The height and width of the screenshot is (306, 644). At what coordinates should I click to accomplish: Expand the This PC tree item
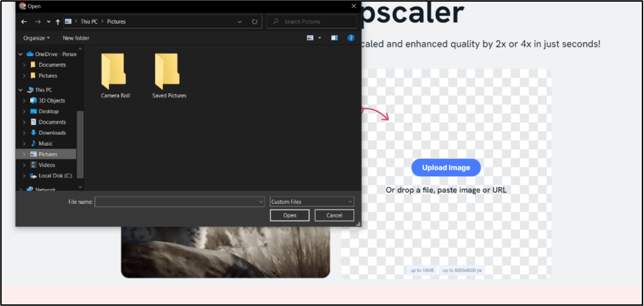21,89
